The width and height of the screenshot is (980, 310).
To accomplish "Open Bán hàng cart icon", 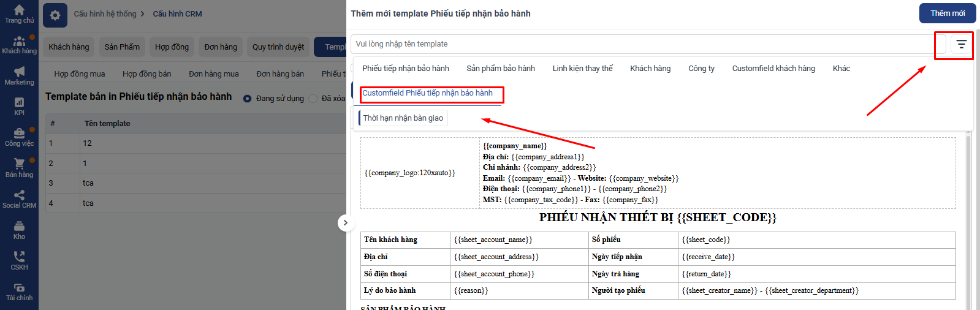I will pyautogui.click(x=19, y=165).
